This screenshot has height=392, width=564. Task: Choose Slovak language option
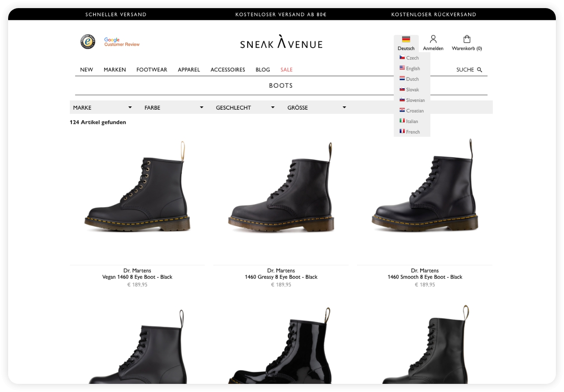(x=412, y=90)
